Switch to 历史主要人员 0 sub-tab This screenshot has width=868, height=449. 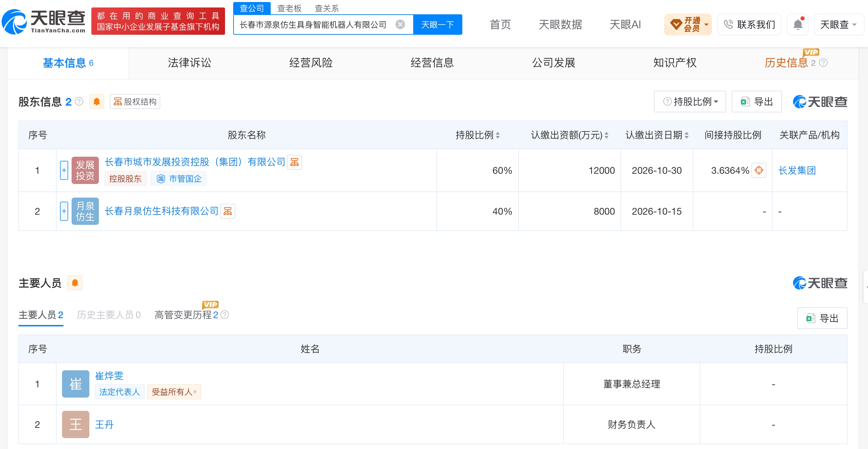coord(109,315)
